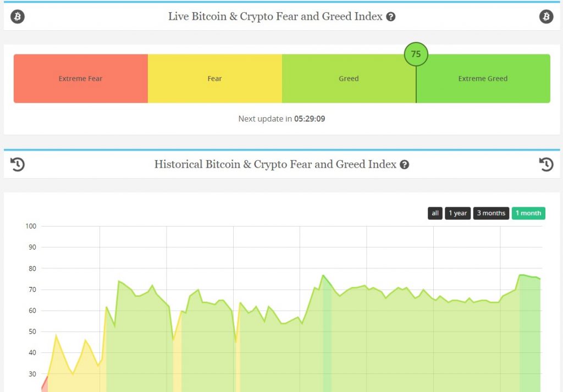This screenshot has height=392, width=563.
Task: Click the 40 label on chart y-axis
Action: pos(32,353)
